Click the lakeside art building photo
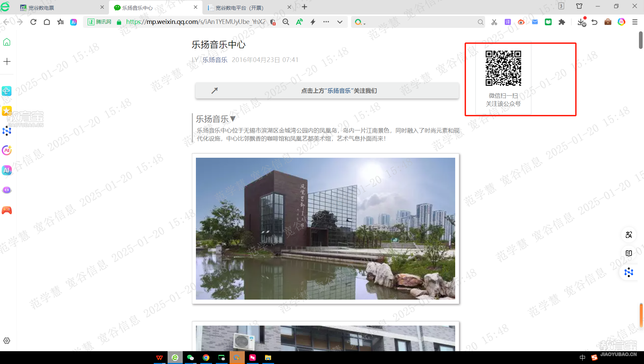This screenshot has height=364, width=644. pyautogui.click(x=325, y=229)
